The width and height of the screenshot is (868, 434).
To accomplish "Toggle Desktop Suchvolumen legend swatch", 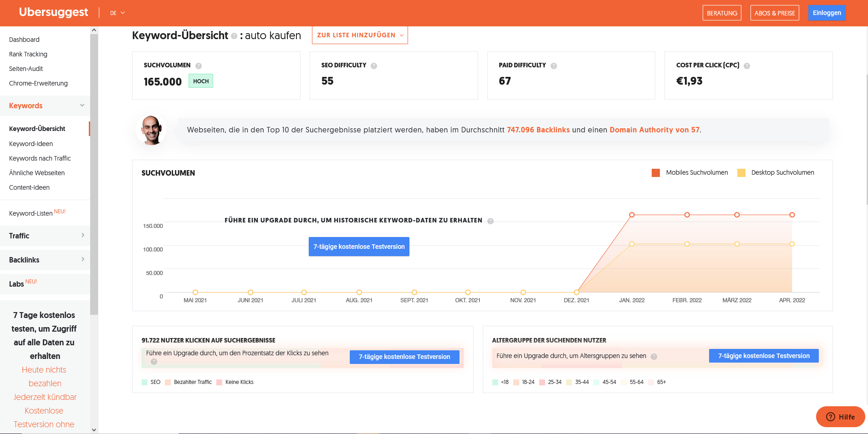I will [x=741, y=173].
